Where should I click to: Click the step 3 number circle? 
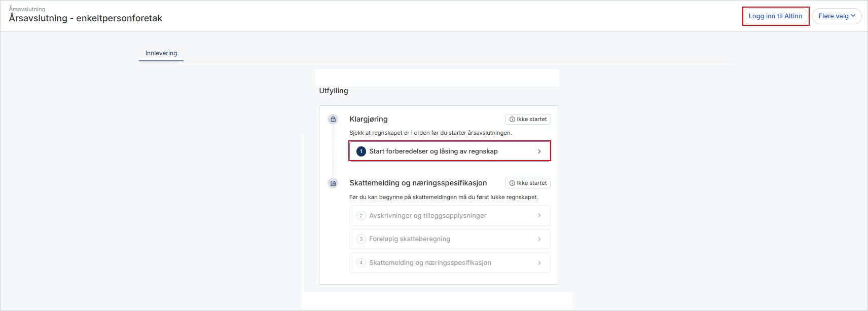pyautogui.click(x=361, y=239)
